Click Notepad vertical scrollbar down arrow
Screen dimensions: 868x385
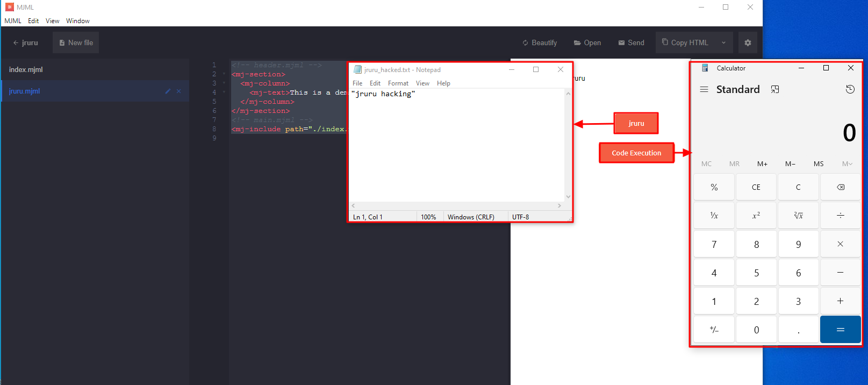click(568, 197)
